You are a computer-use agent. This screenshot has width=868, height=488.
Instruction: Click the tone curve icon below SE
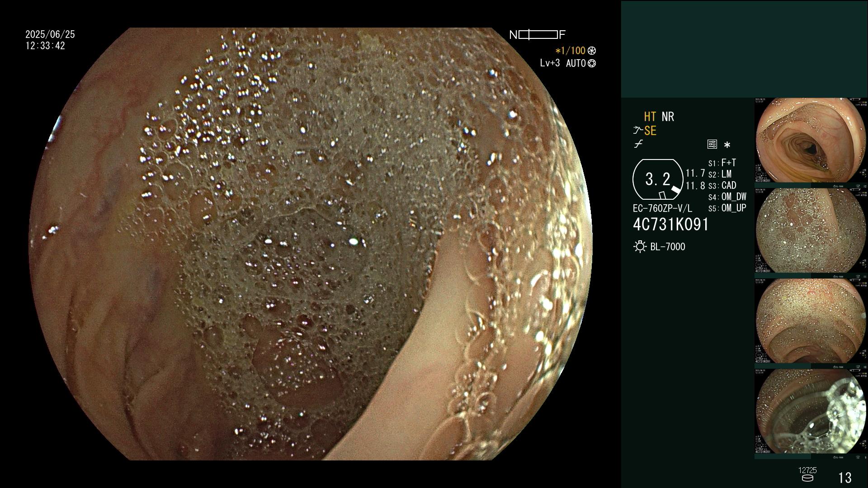pyautogui.click(x=638, y=144)
